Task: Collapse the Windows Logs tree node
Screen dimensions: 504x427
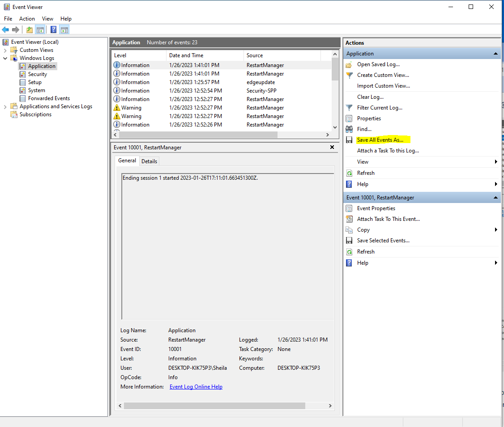Action: pyautogui.click(x=5, y=58)
